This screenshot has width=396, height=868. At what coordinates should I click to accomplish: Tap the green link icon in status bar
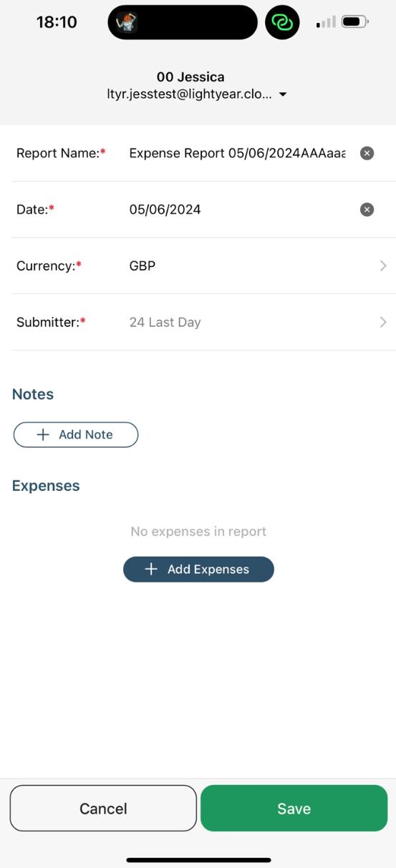click(282, 22)
